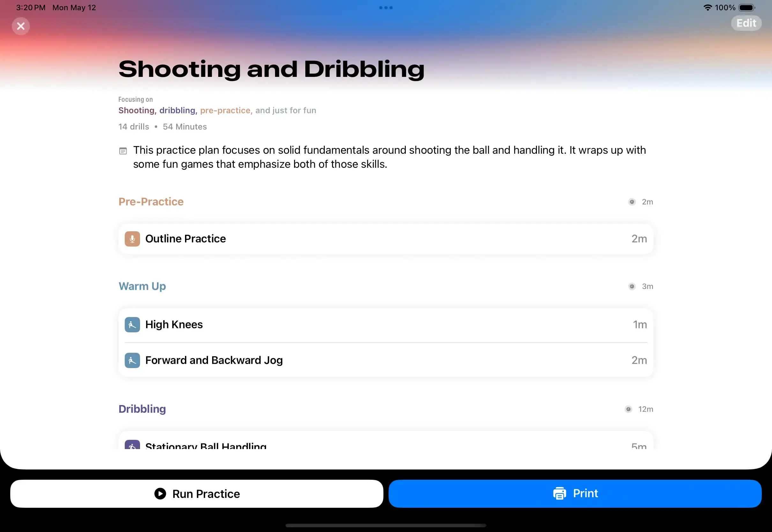Click the home indicator bar at bottom
Screen dimensions: 772x532
386,526
